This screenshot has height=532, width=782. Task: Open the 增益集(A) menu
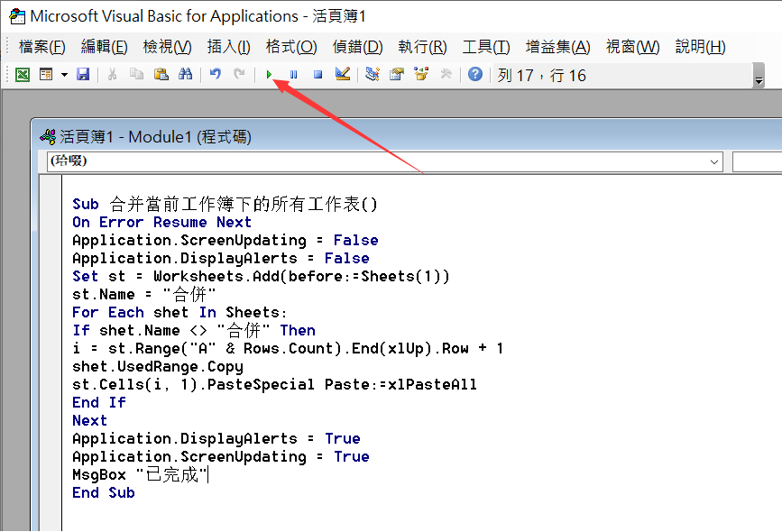pos(558,47)
